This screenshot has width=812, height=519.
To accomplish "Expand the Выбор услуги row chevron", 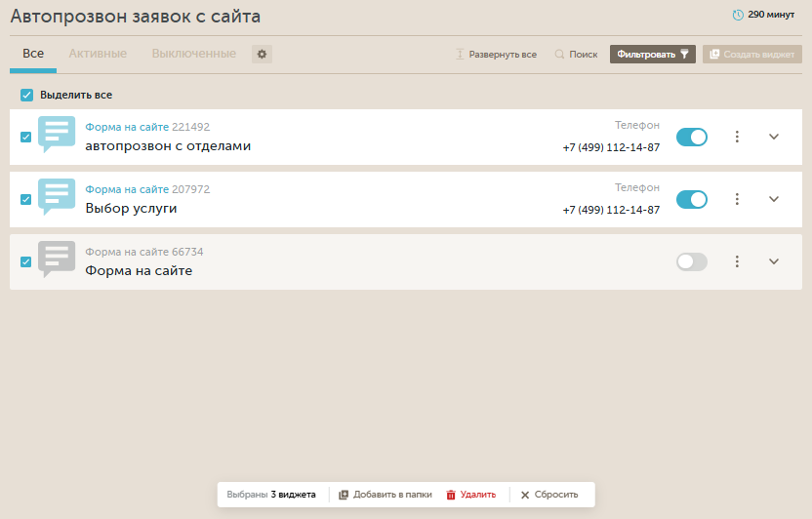I will point(774,199).
